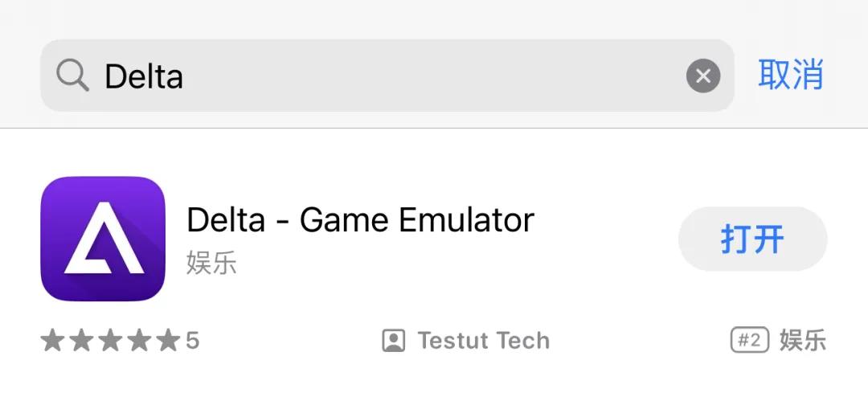Clear the search text with the X button

tap(703, 76)
